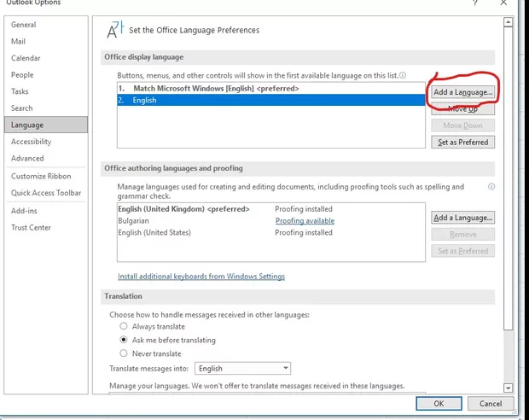
Task: Click Move Up for display language
Action: pyautogui.click(x=462, y=108)
